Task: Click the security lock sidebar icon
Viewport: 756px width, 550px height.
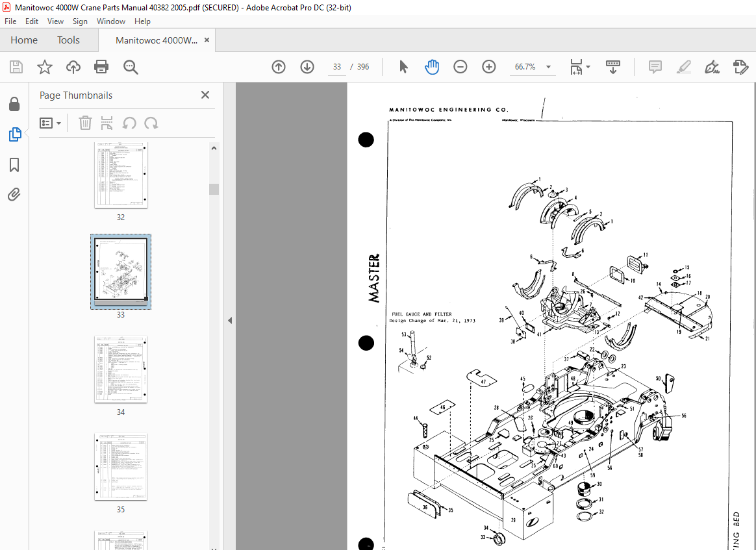Action: pos(14,104)
